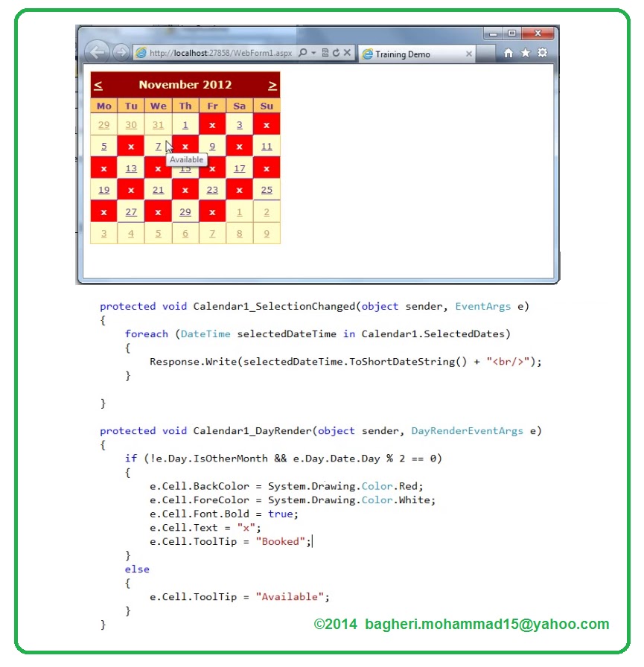Minimize the browser window
This screenshot has height=667, width=644.
tap(493, 33)
